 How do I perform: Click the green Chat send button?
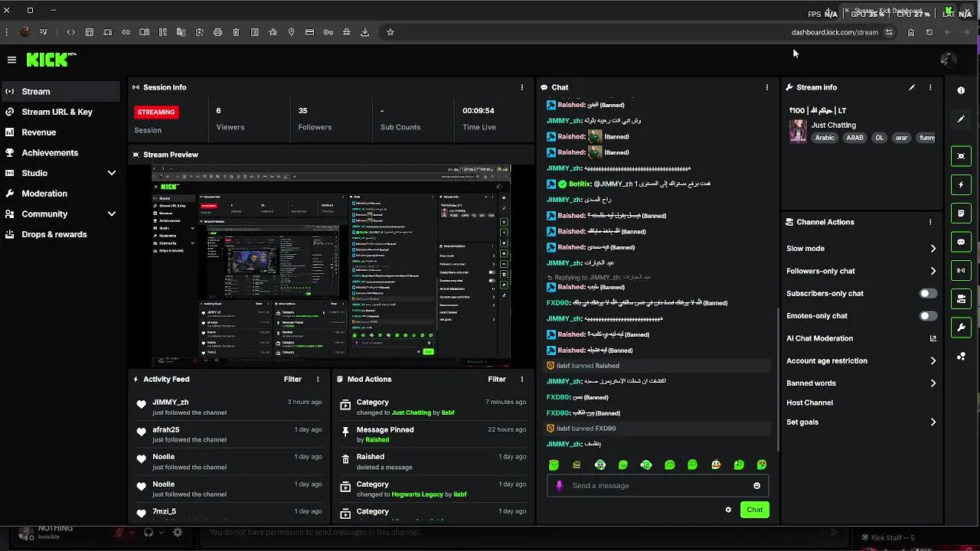754,510
